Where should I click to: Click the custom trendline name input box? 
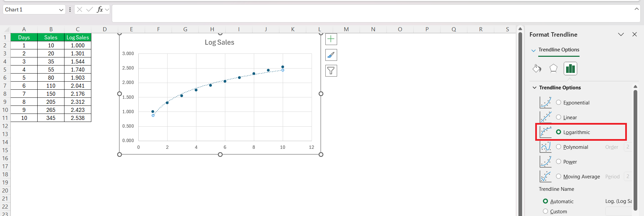(619, 211)
